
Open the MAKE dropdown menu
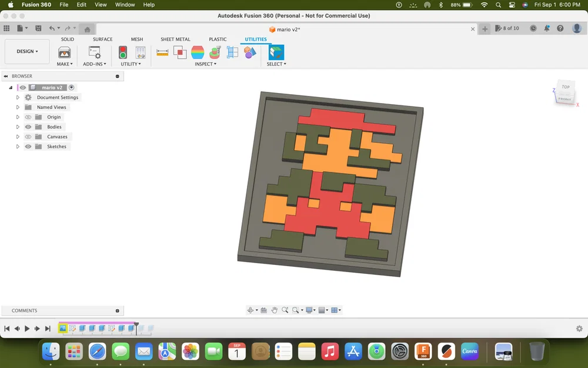65,64
